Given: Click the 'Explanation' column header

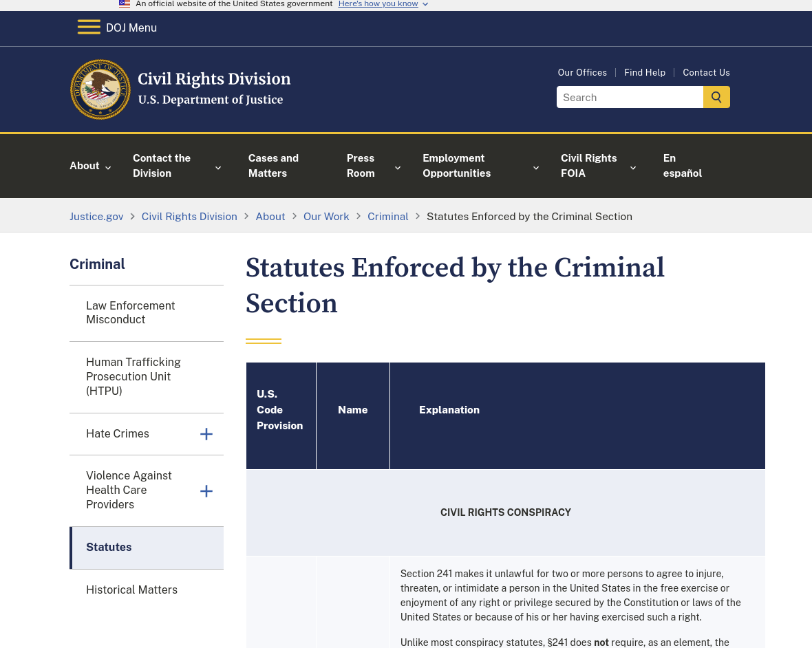Looking at the screenshot, I should point(577,415).
